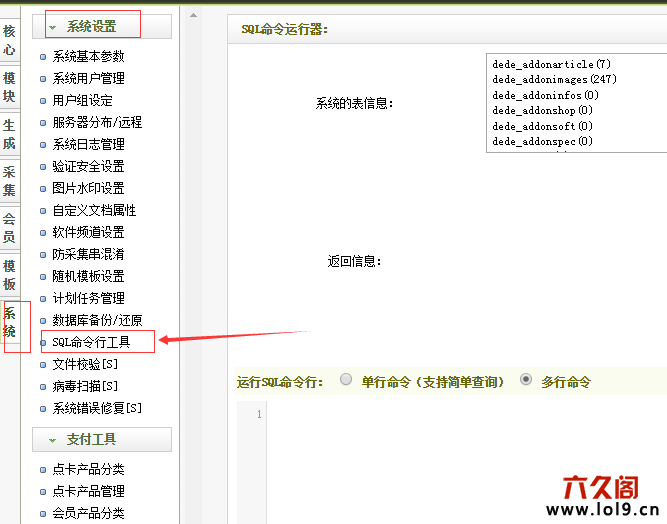
Task: Click the 病毒扫描[S] link
Action: [x=85, y=386]
